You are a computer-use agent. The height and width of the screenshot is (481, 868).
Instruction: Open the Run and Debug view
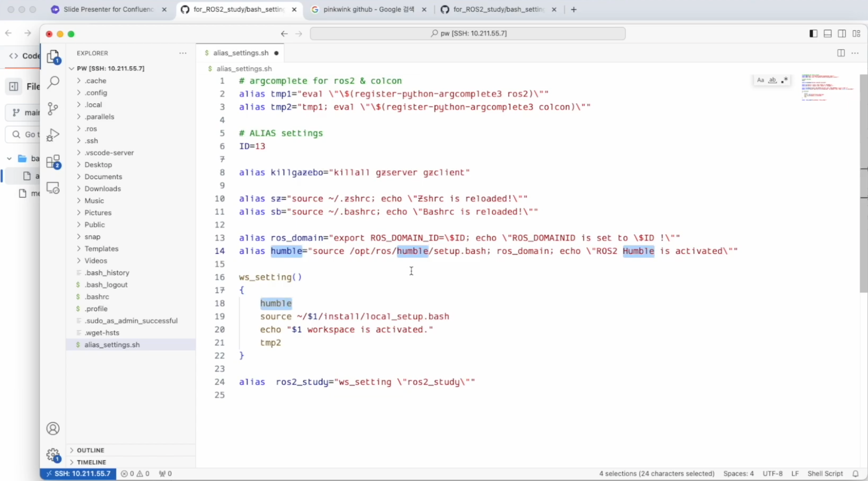tap(53, 135)
